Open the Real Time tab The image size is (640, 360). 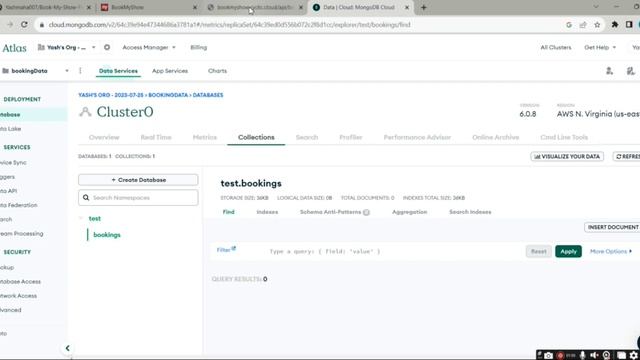coord(156,137)
